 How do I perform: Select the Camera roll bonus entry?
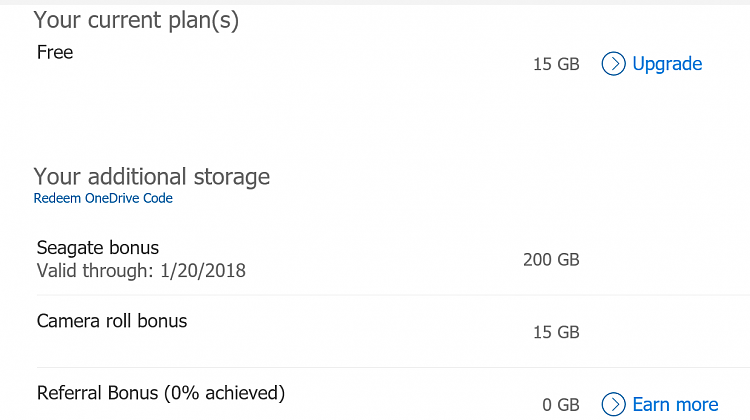[x=112, y=321]
